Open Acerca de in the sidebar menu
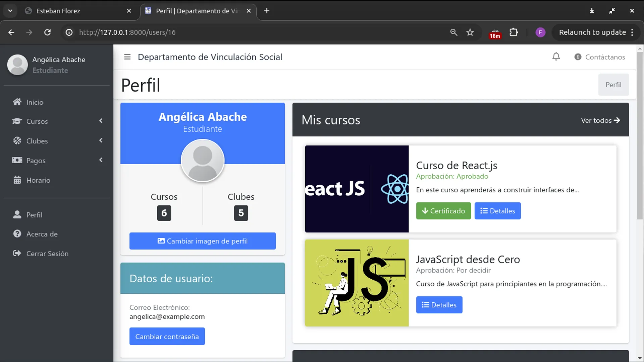Screen dimensions: 644x362 [57, 234]
